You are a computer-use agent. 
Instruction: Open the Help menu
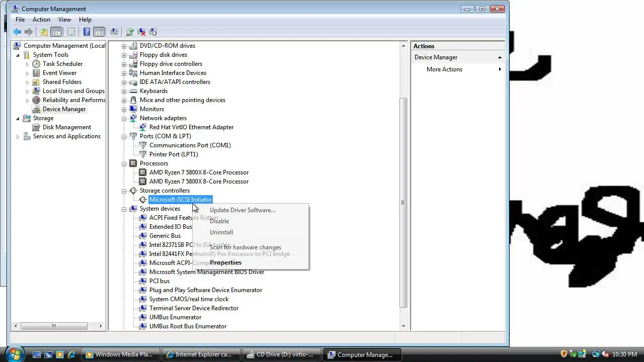point(85,20)
